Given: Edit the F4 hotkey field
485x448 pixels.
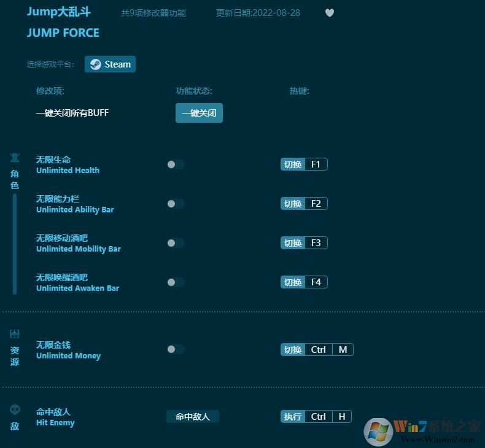Looking at the screenshot, I should pyautogui.click(x=316, y=282).
